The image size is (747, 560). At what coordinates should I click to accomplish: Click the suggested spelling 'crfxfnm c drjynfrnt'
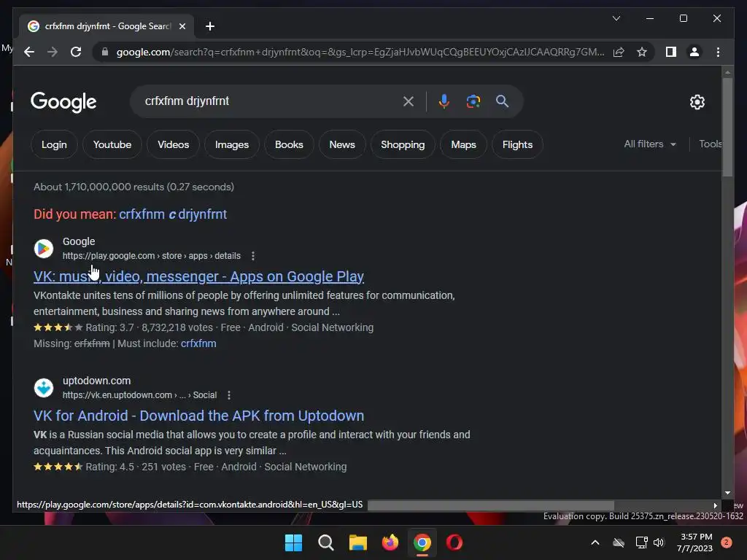click(x=173, y=214)
